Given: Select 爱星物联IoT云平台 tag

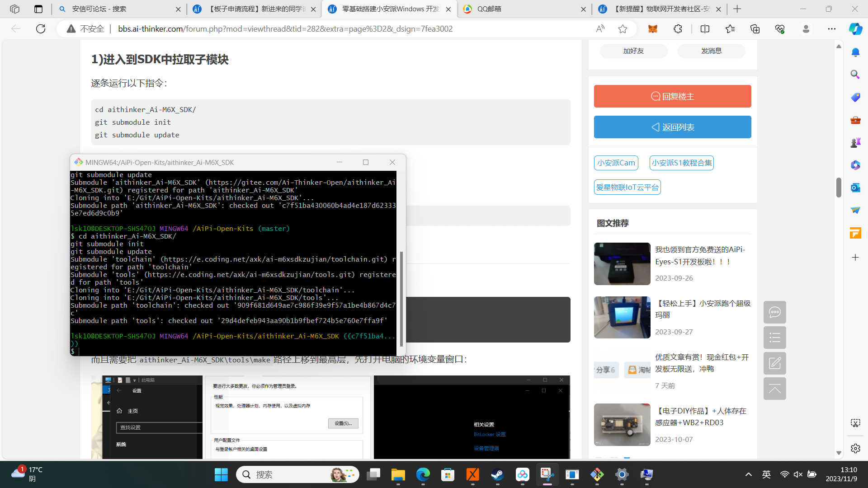Looking at the screenshot, I should (x=627, y=187).
